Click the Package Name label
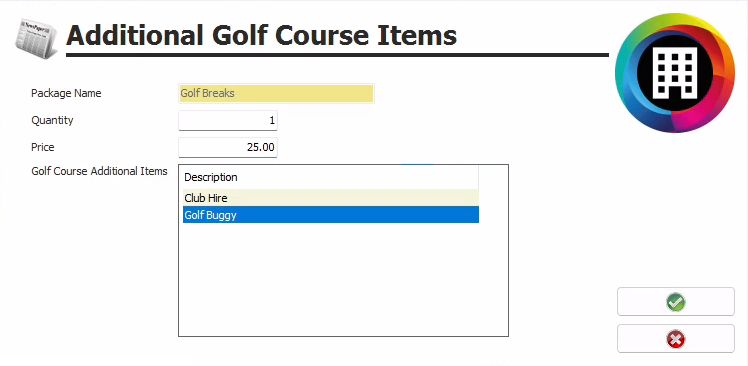Image resolution: width=748 pixels, height=366 pixels. point(66,93)
